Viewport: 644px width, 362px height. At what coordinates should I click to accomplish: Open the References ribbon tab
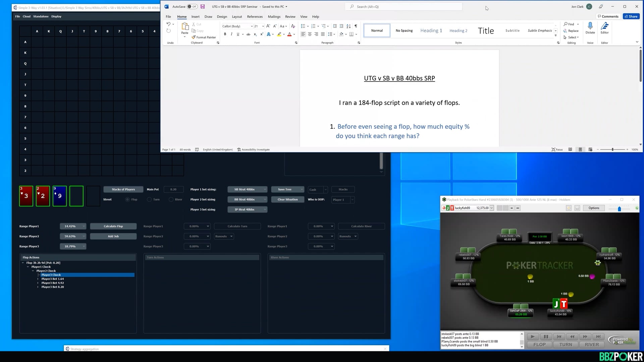(x=255, y=16)
